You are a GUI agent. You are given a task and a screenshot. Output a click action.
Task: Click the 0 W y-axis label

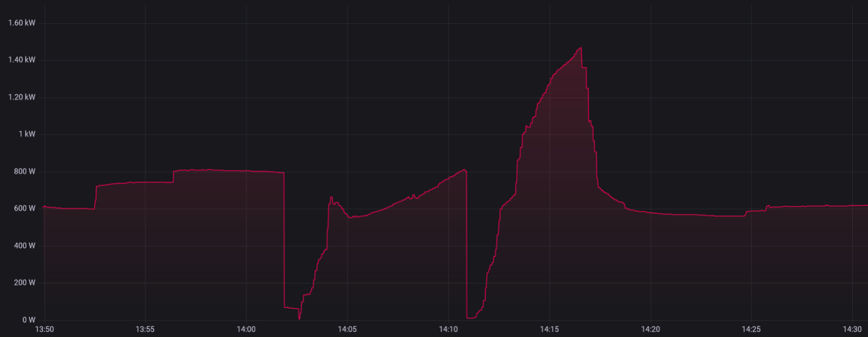click(29, 320)
